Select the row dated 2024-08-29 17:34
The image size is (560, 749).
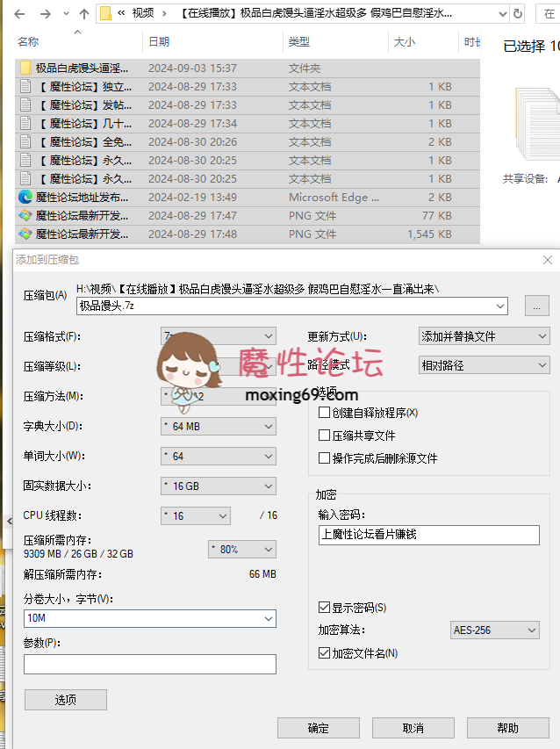[248, 123]
